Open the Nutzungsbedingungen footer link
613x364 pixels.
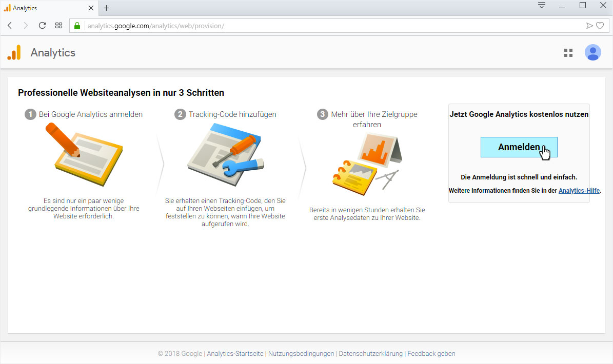[x=301, y=353]
